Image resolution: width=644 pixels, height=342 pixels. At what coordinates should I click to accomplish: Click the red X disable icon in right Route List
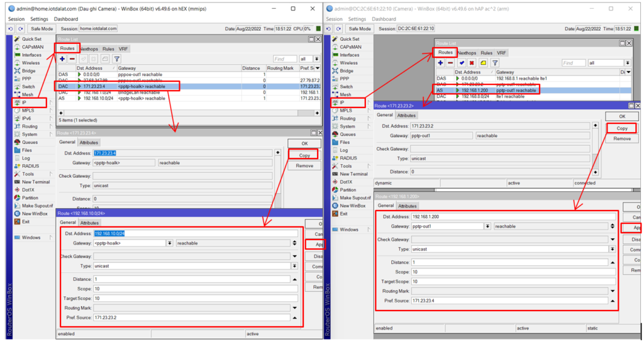472,63
